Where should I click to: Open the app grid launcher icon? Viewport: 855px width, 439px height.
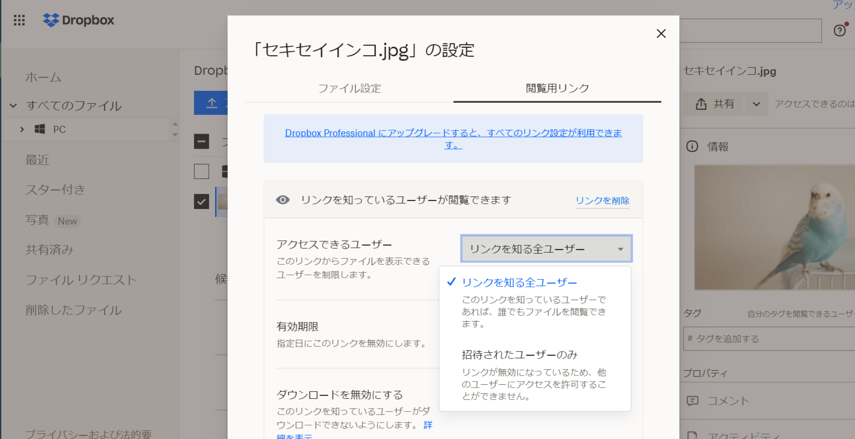click(x=19, y=21)
